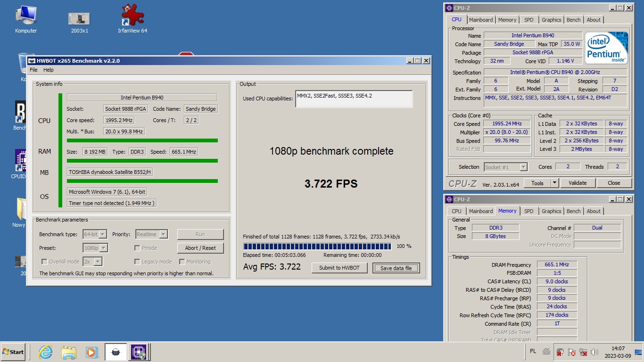Click the taskbar clock 14:07

coord(618,349)
